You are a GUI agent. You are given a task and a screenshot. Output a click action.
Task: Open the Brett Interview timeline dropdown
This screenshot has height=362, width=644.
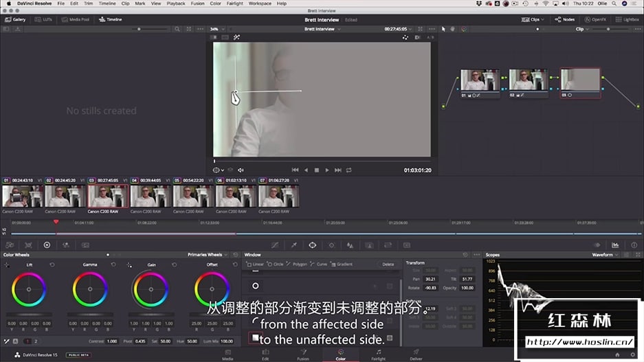tap(322, 29)
